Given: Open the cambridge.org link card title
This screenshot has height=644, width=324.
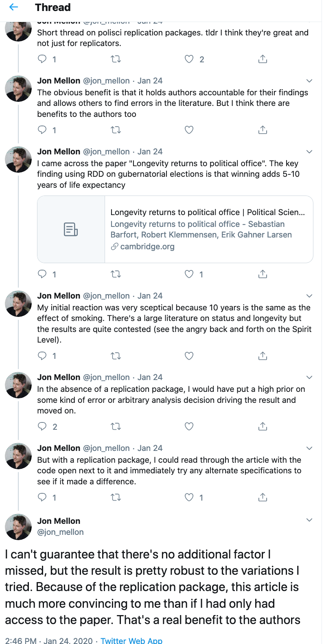Looking at the screenshot, I should 208,212.
